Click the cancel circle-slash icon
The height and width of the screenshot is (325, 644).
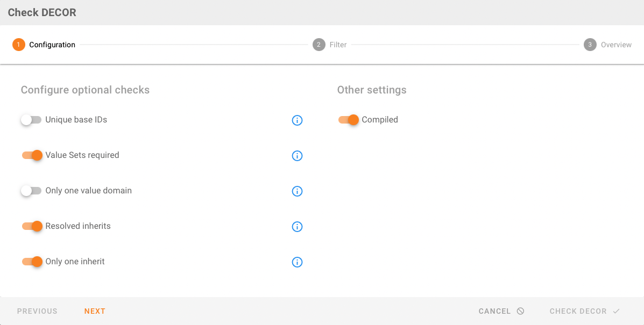pos(520,311)
